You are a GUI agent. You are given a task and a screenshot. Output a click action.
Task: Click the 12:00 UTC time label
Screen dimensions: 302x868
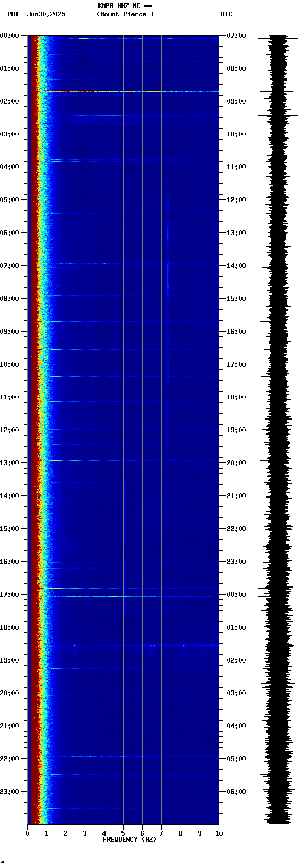click(x=236, y=200)
